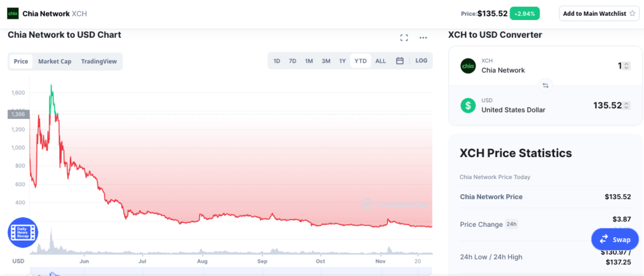The image size is (644, 276).
Task: Click the green USD dollar icon
Action: click(468, 106)
